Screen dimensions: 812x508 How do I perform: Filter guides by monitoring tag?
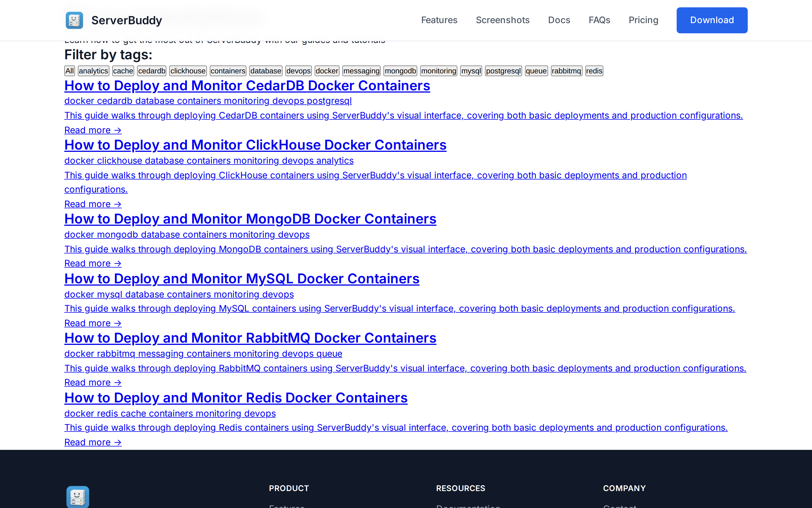click(x=438, y=71)
